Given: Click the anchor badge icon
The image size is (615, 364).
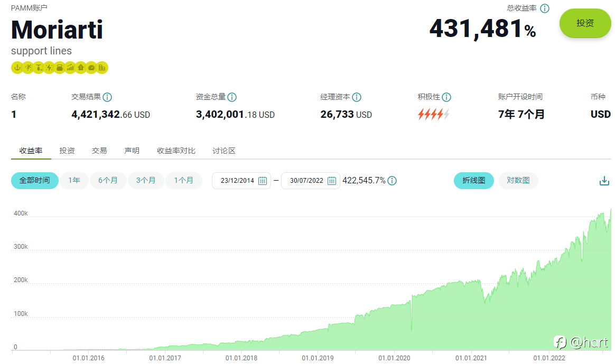Looking at the screenshot, I should click(17, 68).
